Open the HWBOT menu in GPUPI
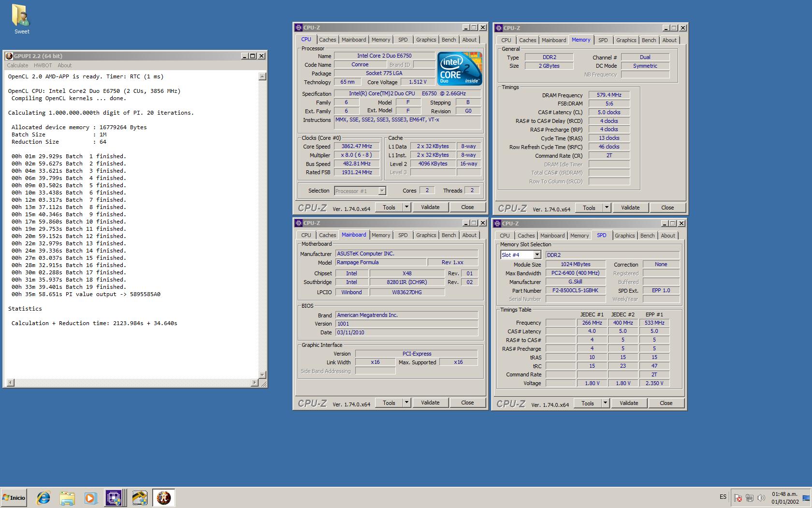This screenshot has width=812, height=508. (43, 65)
